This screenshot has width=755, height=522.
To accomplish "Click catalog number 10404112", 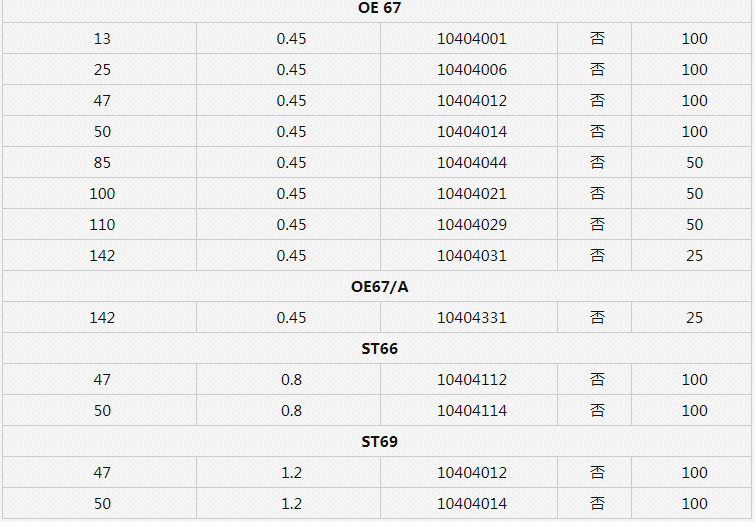I will pyautogui.click(x=472, y=379).
